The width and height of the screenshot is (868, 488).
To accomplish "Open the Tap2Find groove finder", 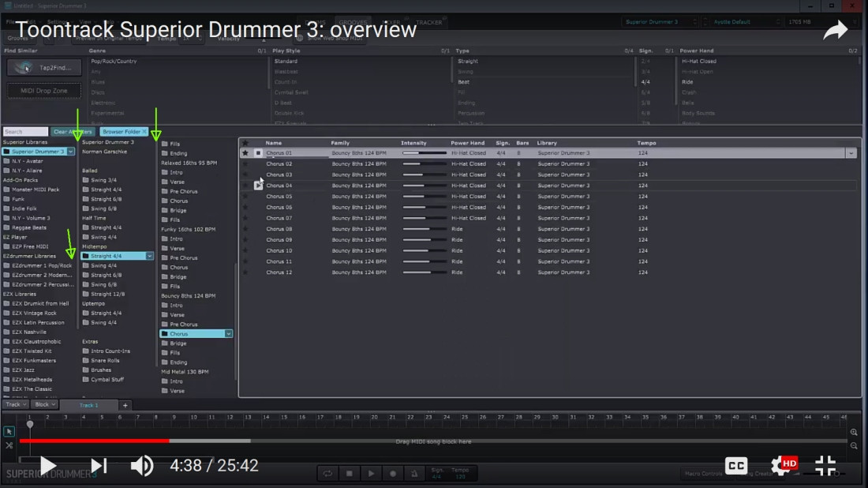I will (44, 68).
